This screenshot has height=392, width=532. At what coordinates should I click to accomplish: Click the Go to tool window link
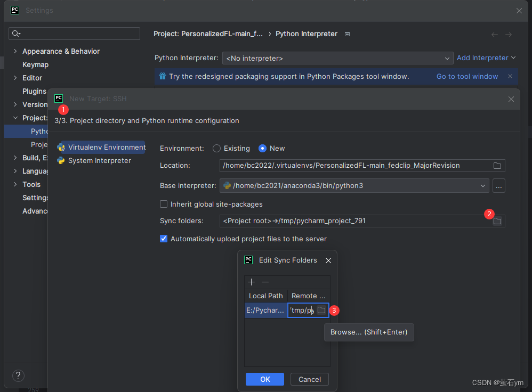pos(467,76)
